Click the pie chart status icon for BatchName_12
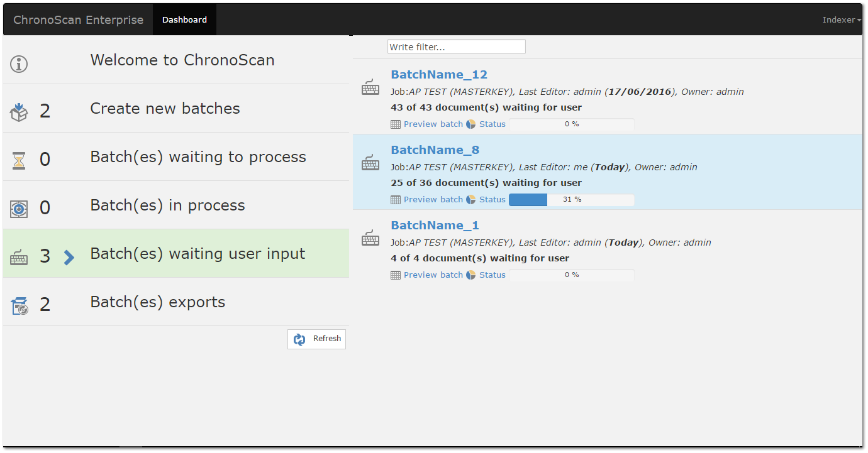 (470, 124)
